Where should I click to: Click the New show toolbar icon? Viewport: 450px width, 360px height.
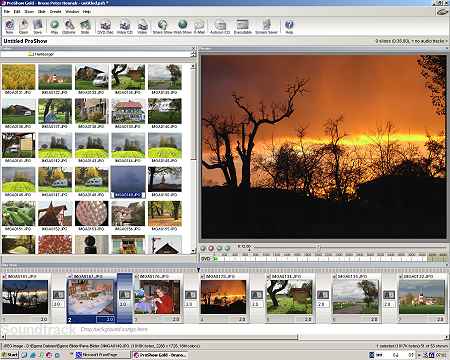10,26
